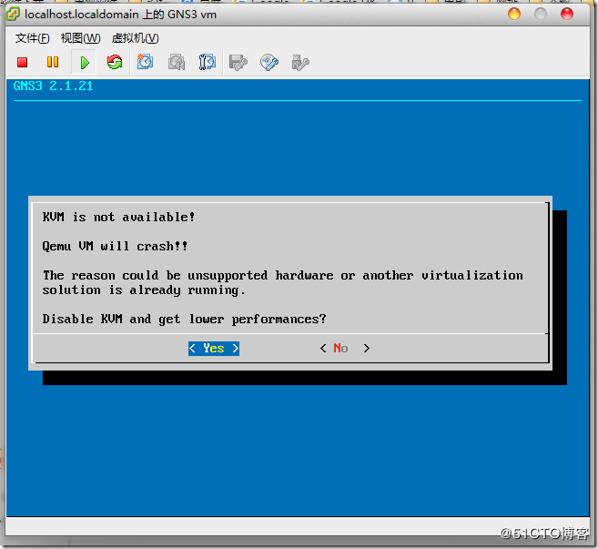This screenshot has width=598, height=549.
Task: Open the 文件(F) menu
Action: [32, 39]
